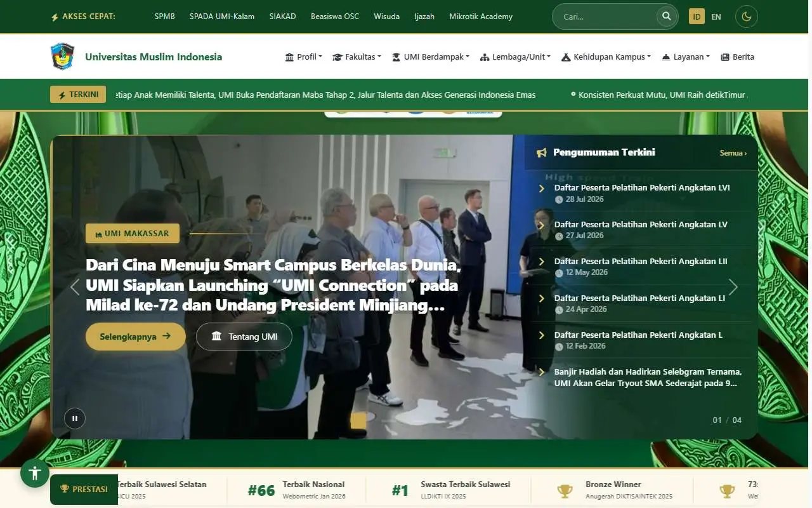The height and width of the screenshot is (508, 812).
Task: Click the Universitas Muslim Indonesia logo
Action: pos(62,57)
